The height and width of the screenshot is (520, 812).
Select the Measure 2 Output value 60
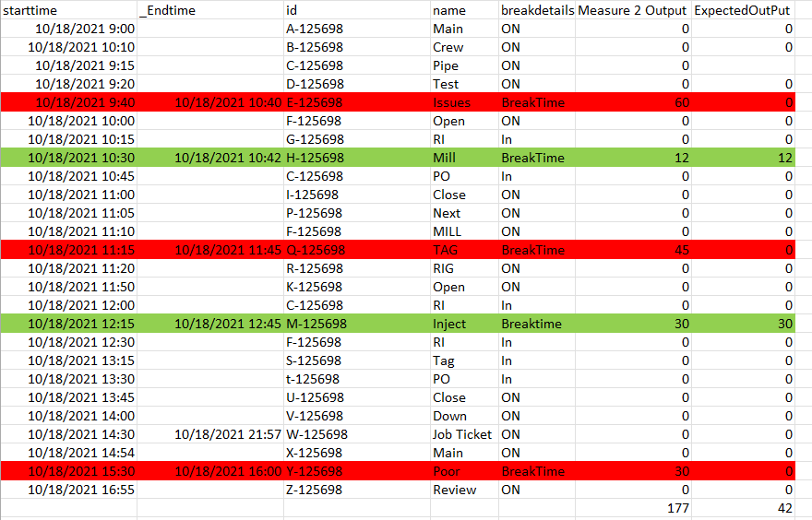[633, 102]
